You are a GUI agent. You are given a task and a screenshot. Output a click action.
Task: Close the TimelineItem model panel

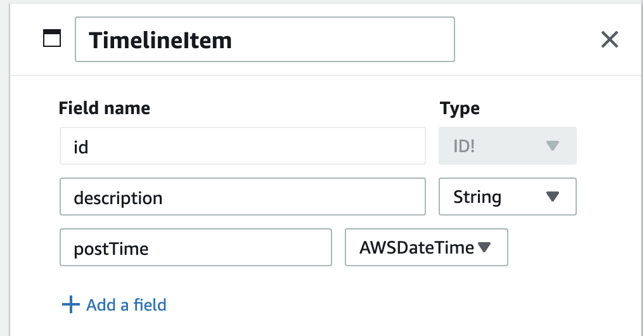click(x=610, y=39)
